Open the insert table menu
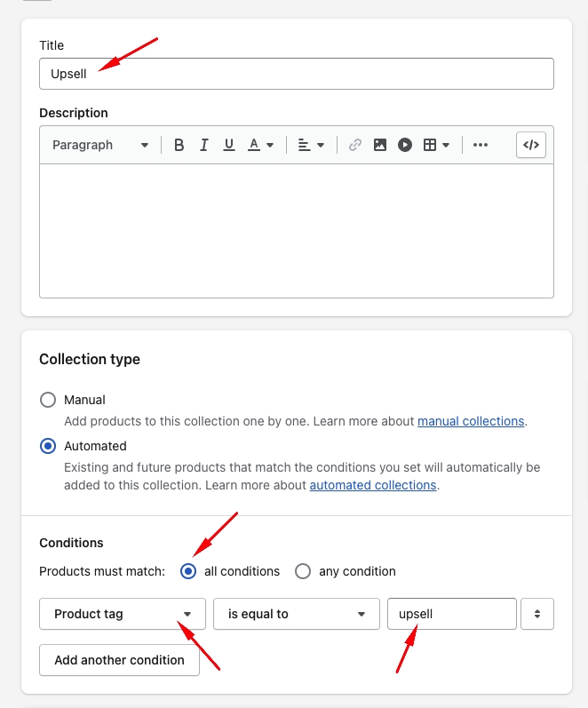Screen dimensions: 588x708 click(x=436, y=145)
